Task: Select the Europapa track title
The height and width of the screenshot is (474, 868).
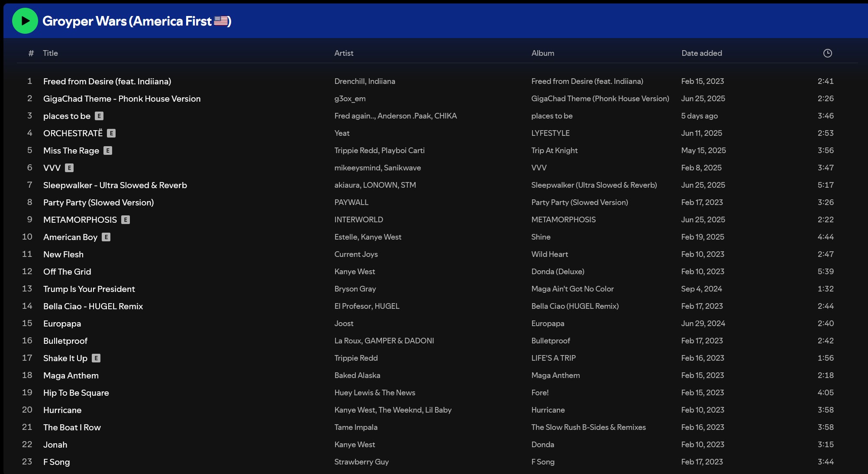Action: pos(62,323)
